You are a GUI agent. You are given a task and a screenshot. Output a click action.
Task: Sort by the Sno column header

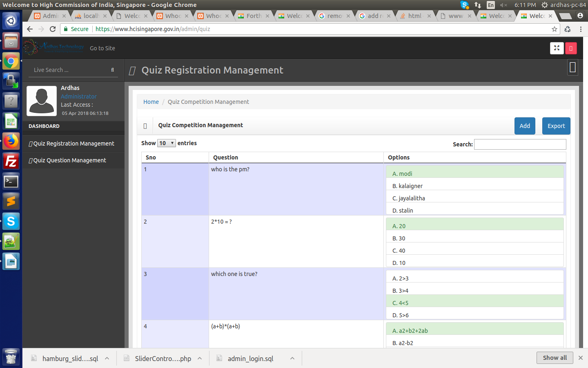pos(175,157)
